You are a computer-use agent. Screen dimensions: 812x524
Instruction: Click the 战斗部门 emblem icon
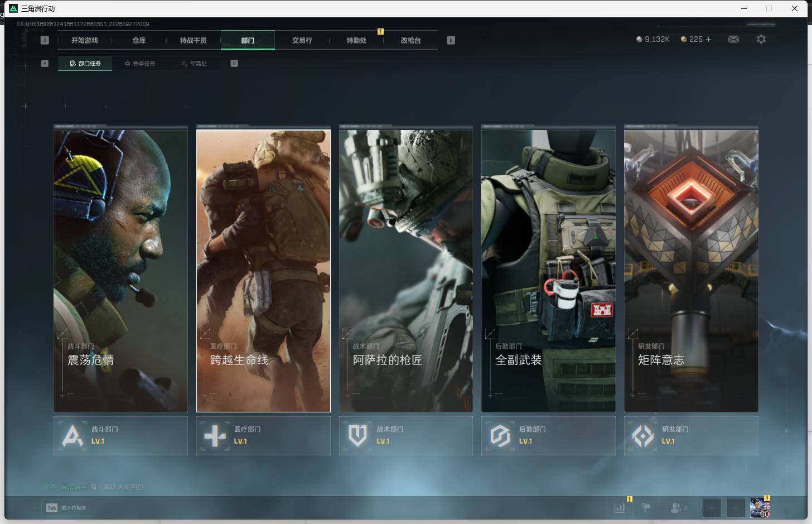pyautogui.click(x=73, y=436)
